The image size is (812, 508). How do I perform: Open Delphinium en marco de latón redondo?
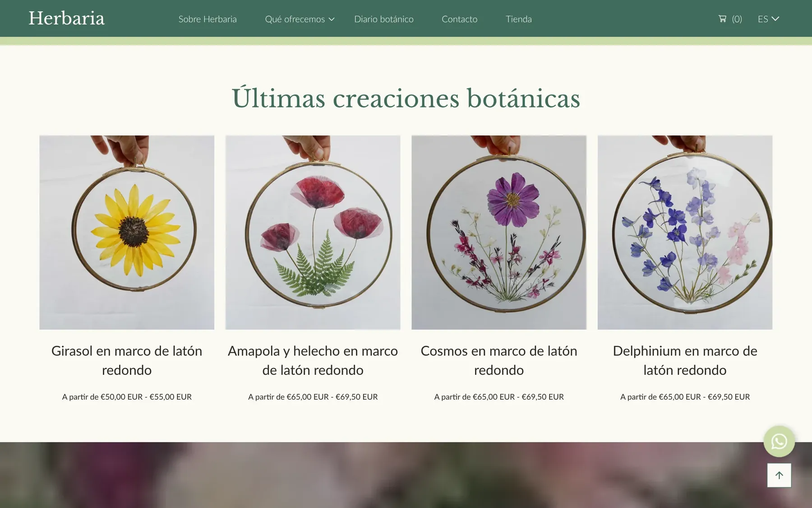tap(685, 360)
